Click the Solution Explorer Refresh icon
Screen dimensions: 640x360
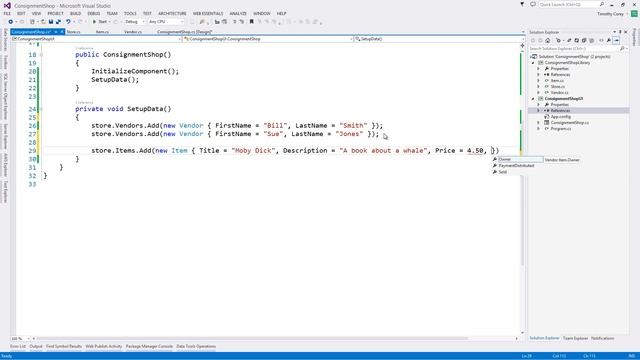point(576,40)
